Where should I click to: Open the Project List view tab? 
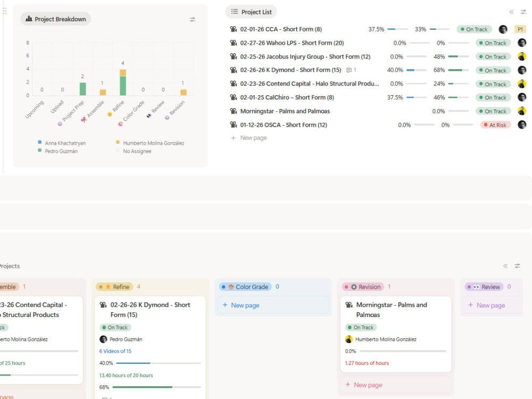(x=251, y=12)
